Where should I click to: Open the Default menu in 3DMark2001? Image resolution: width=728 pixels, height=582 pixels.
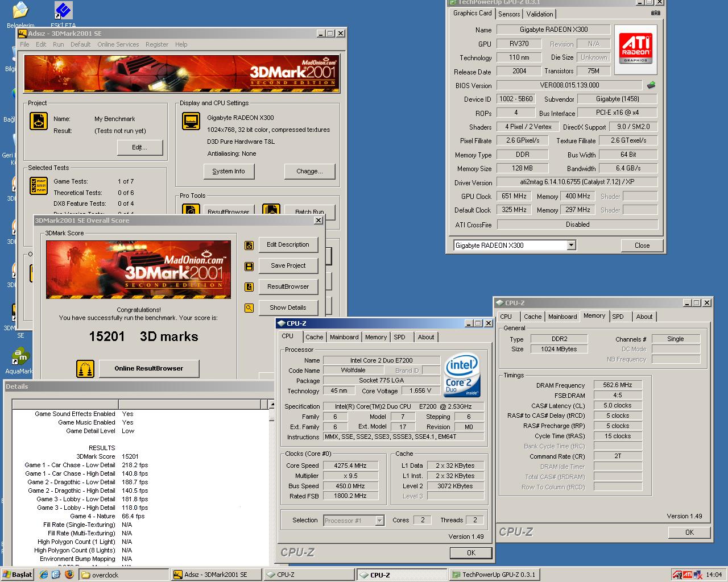(80, 44)
